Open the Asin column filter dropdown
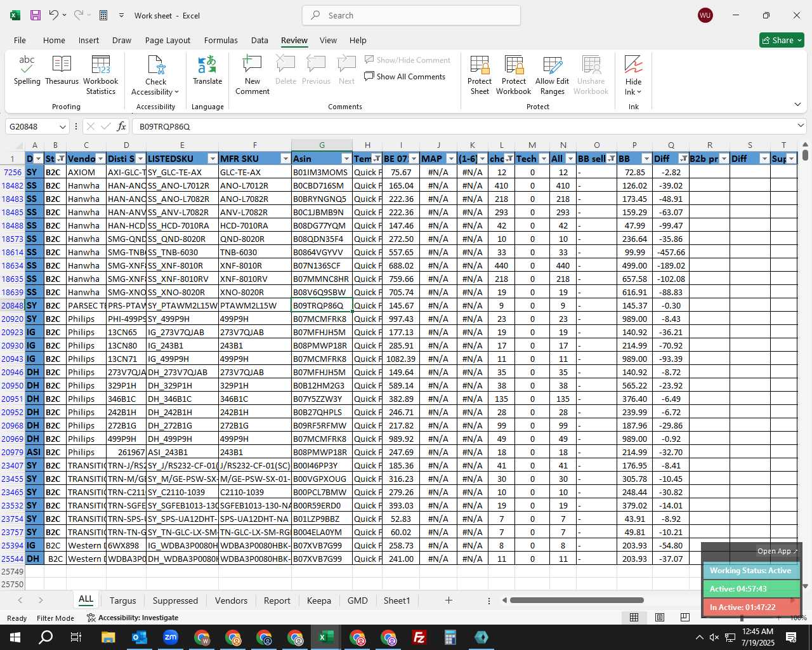 point(346,159)
